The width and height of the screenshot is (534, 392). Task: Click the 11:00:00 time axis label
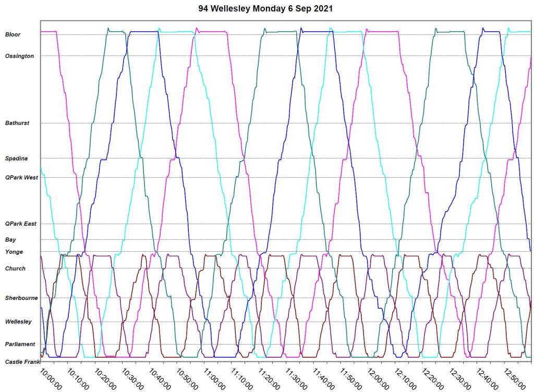click(214, 379)
